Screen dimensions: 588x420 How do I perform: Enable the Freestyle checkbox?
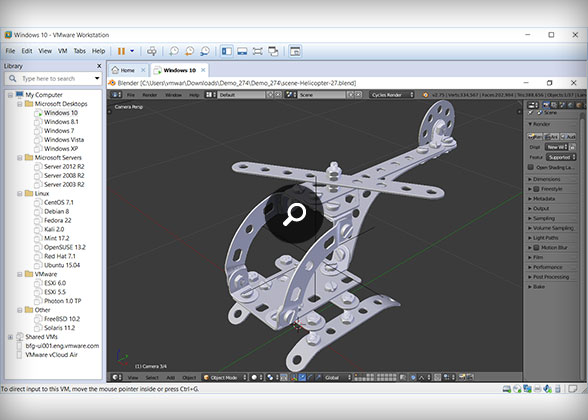point(536,189)
